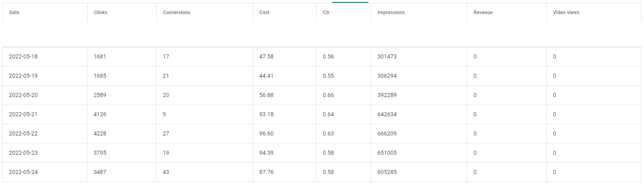The height and width of the screenshot is (184, 644).
Task: Click the clicks value 2589
Action: tap(100, 95)
